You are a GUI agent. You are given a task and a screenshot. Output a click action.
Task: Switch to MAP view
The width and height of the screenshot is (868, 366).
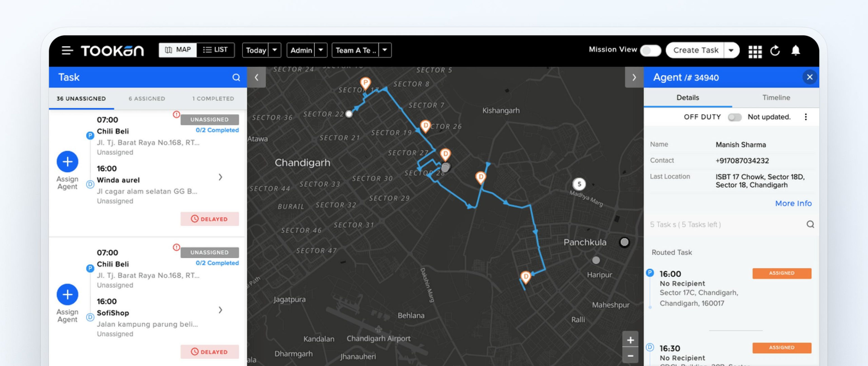click(x=178, y=50)
